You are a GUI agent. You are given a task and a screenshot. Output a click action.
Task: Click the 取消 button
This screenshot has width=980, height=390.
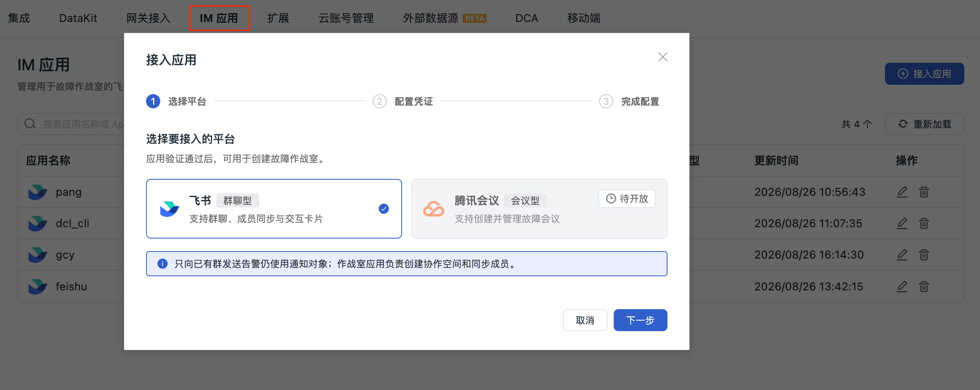[585, 320]
